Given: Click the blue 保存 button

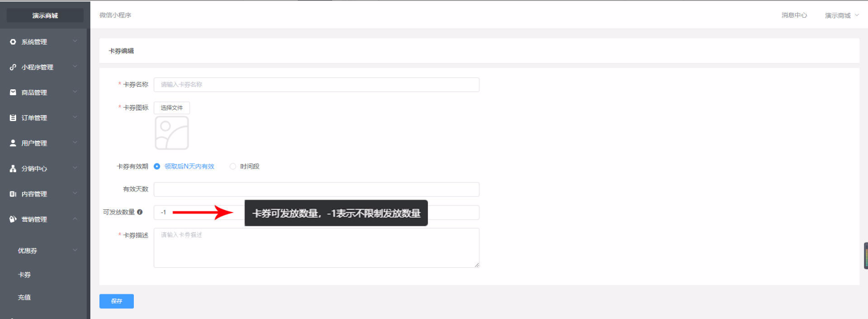Looking at the screenshot, I should [x=117, y=301].
